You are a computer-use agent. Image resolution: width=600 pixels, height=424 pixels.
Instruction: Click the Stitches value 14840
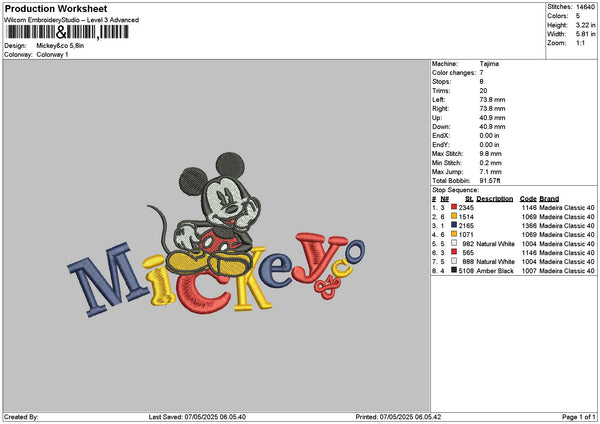585,7
